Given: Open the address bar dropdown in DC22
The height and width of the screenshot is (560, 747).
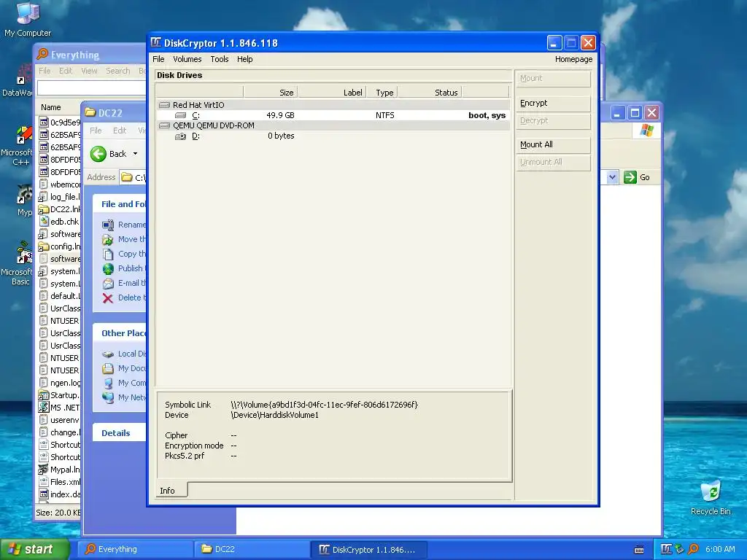Looking at the screenshot, I should [612, 177].
